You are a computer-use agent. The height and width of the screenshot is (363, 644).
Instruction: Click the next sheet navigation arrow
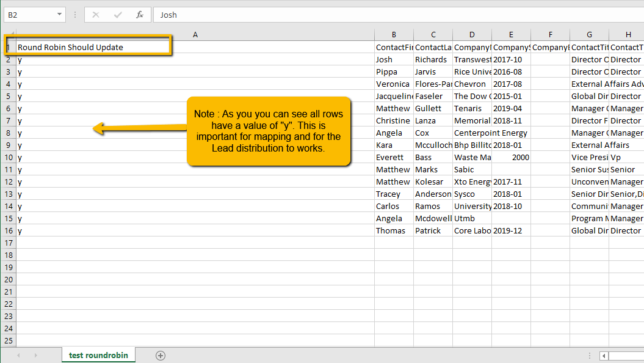pyautogui.click(x=35, y=355)
